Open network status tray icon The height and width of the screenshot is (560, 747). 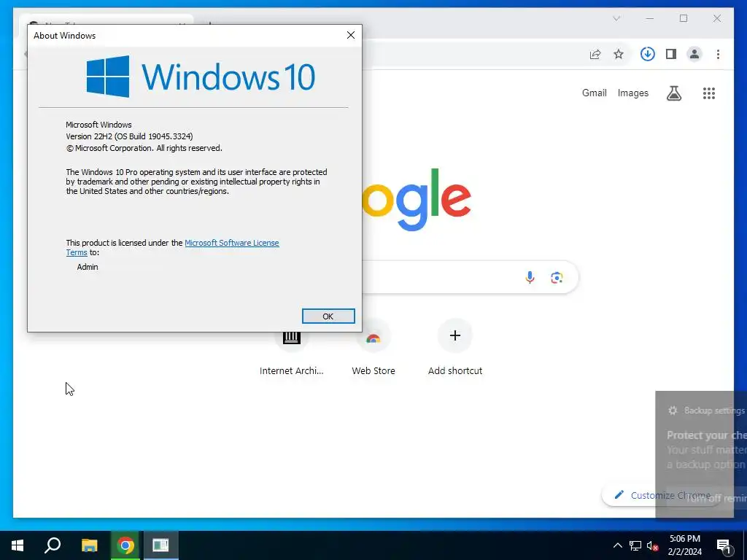click(x=635, y=545)
